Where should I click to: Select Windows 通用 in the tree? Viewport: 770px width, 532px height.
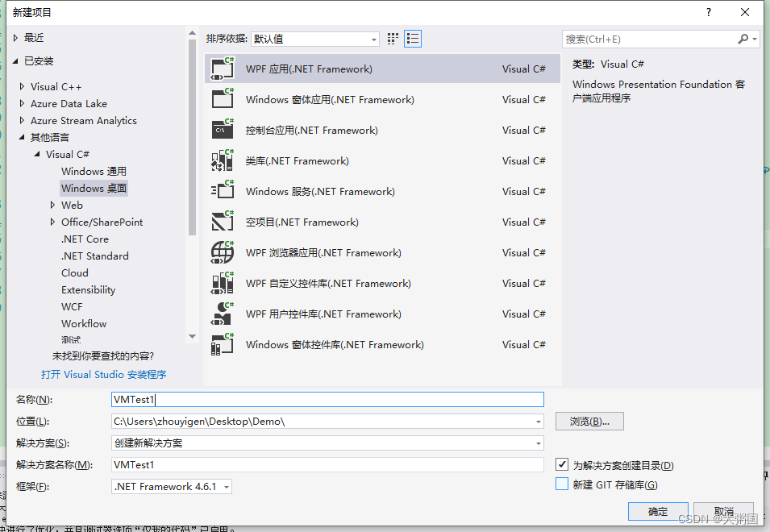click(x=94, y=171)
